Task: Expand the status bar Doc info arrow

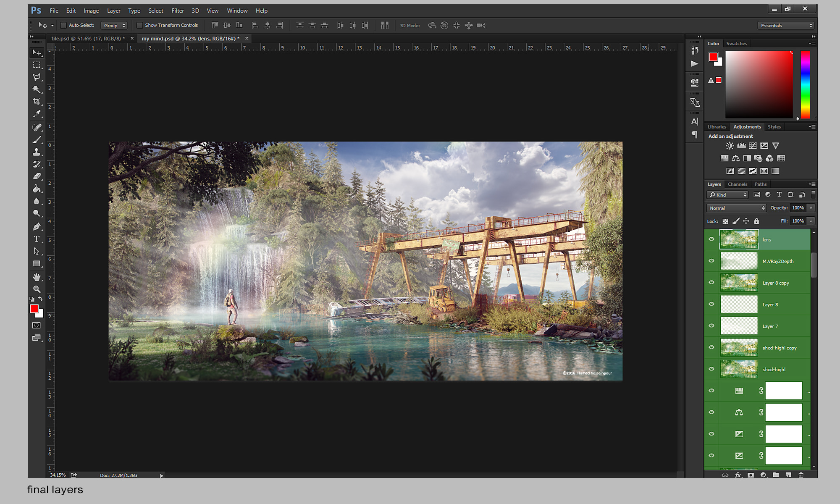Action: 161,475
